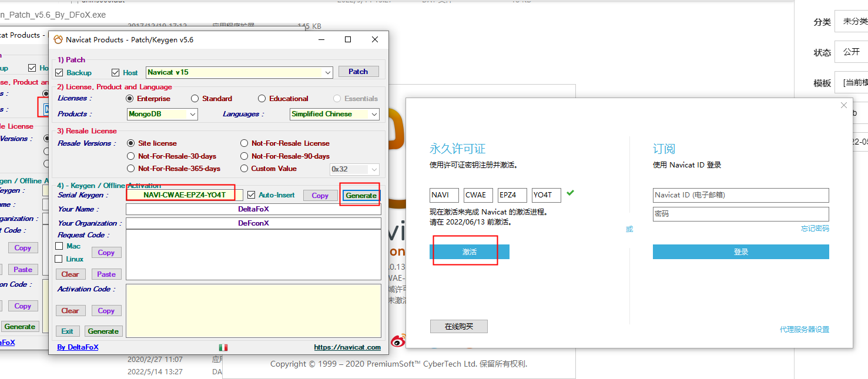Choose the Not-For-Resale-90-days option
The height and width of the screenshot is (379, 868).
click(x=244, y=156)
